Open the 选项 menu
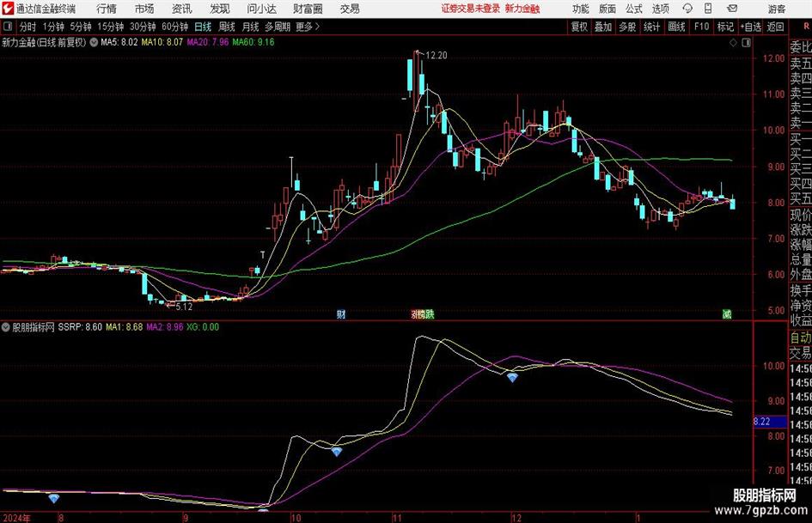This screenshot has height=523, width=812. tap(660, 9)
